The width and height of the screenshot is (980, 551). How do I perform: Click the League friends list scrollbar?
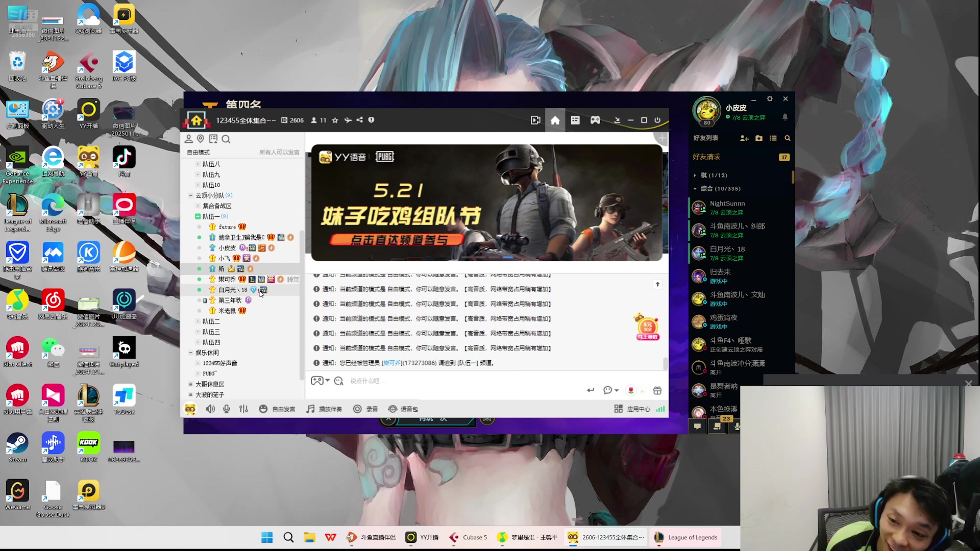tap(793, 177)
